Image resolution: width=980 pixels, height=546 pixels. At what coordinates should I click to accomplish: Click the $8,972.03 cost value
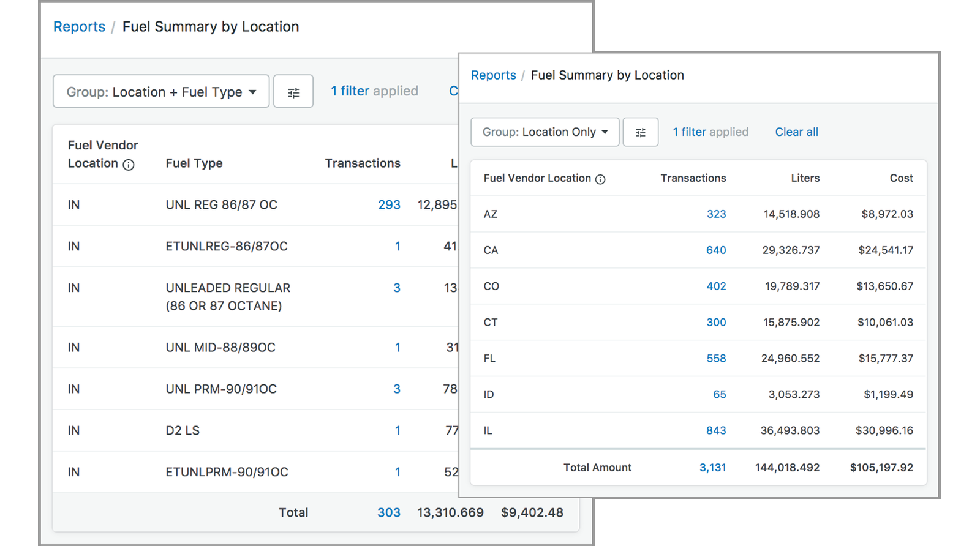[x=887, y=214]
